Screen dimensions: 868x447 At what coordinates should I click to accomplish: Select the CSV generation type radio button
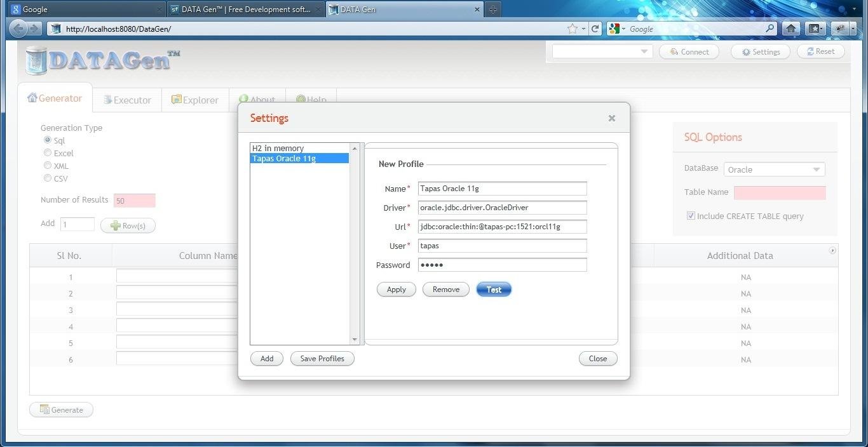coord(48,178)
